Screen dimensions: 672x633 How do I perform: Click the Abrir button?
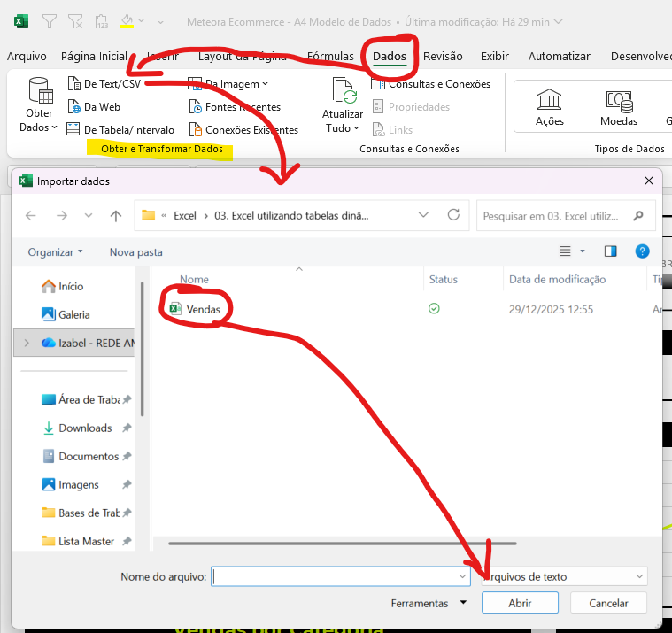520,603
